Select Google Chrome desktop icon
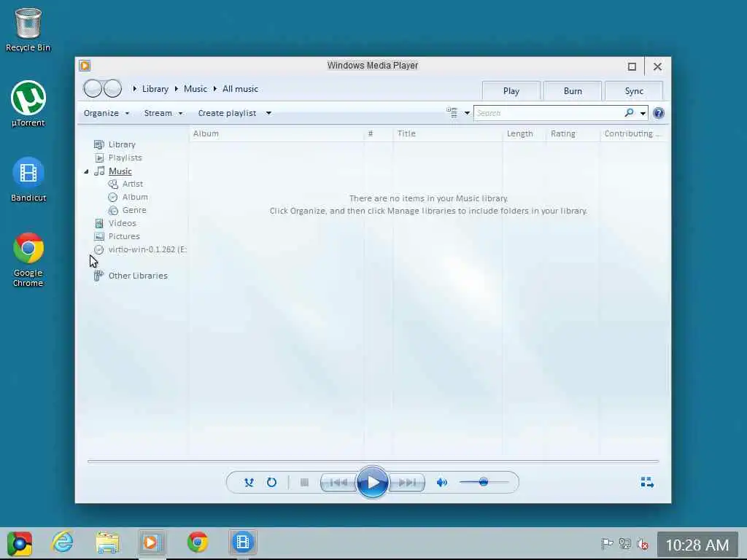Screen dimensions: 747x560 28,260
